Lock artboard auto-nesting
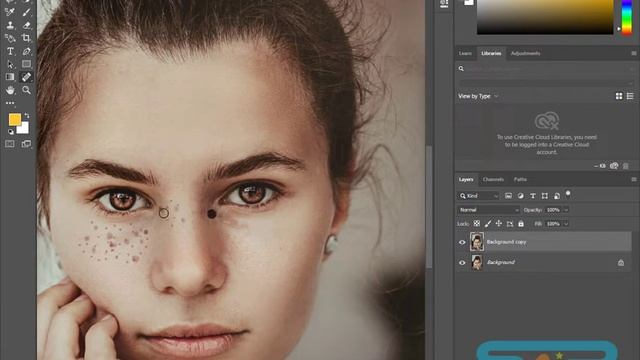 coord(510,224)
